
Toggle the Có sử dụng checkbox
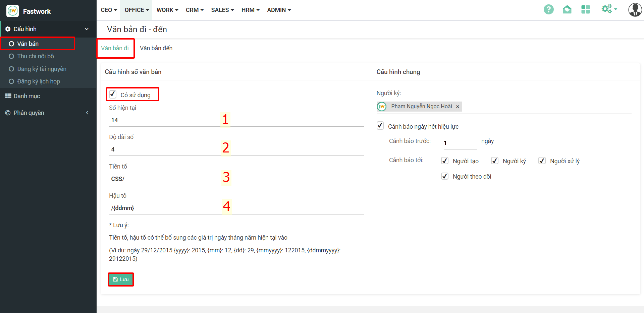point(113,94)
